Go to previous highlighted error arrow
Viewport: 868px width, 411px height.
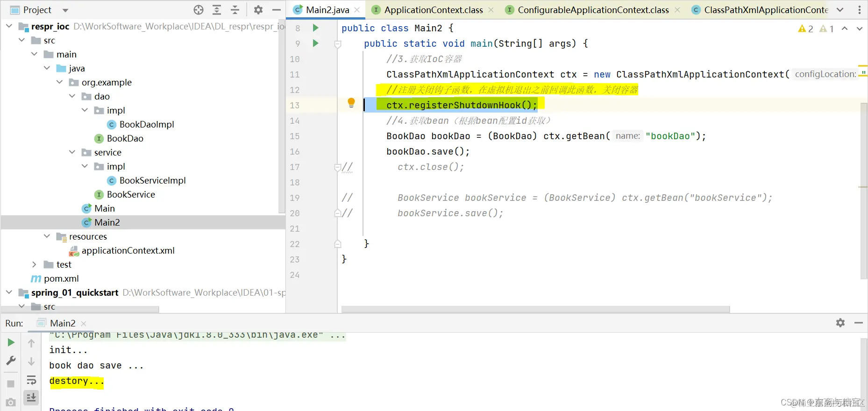(x=845, y=29)
